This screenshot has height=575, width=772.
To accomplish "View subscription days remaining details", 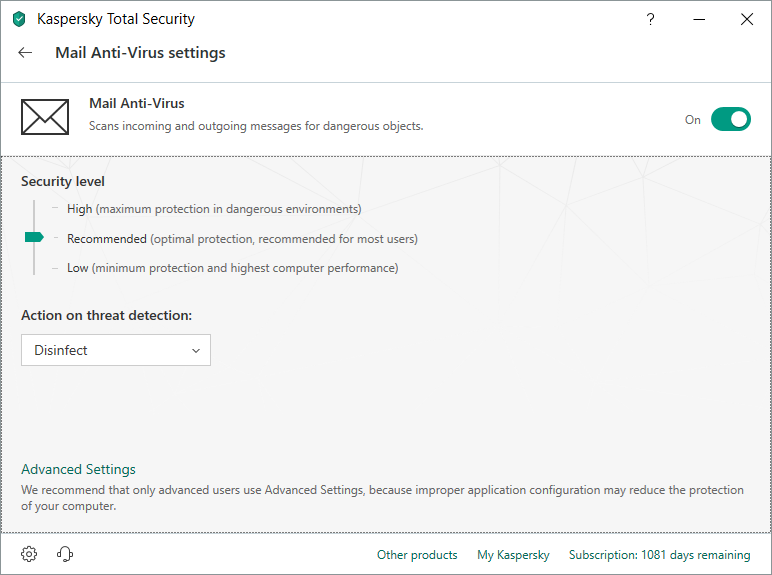I will pos(659,555).
